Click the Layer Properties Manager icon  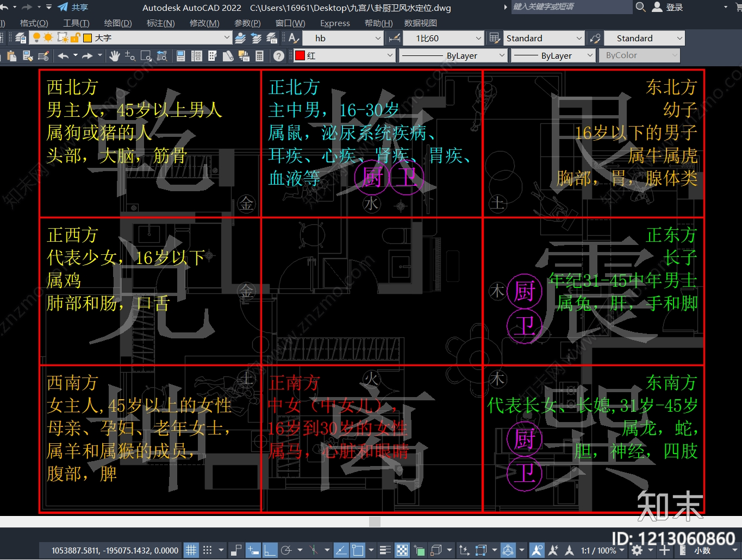tap(20, 37)
